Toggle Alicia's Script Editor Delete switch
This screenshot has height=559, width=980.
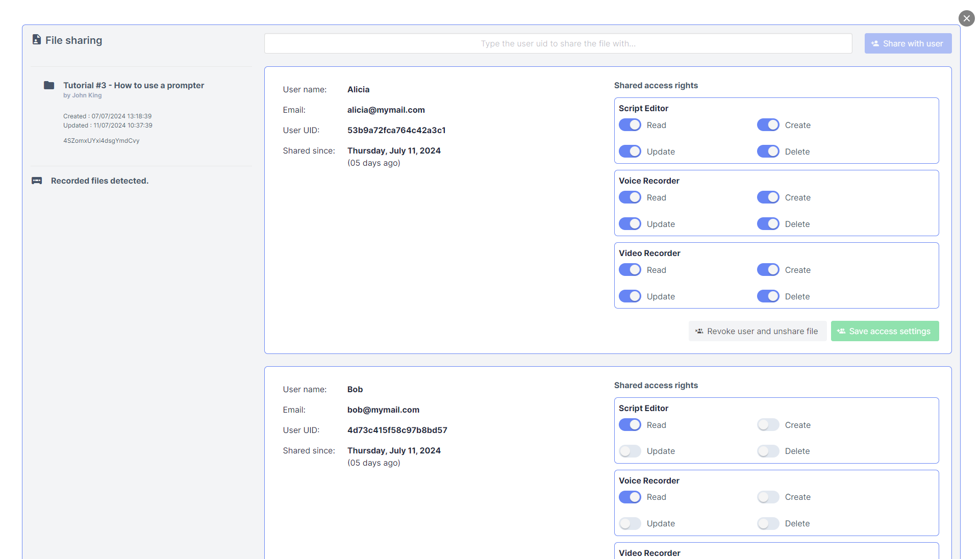(x=768, y=151)
